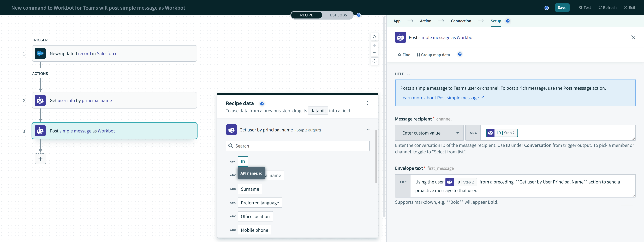
Task: Click the help icon beside Recipe data
Action: pyautogui.click(x=262, y=103)
